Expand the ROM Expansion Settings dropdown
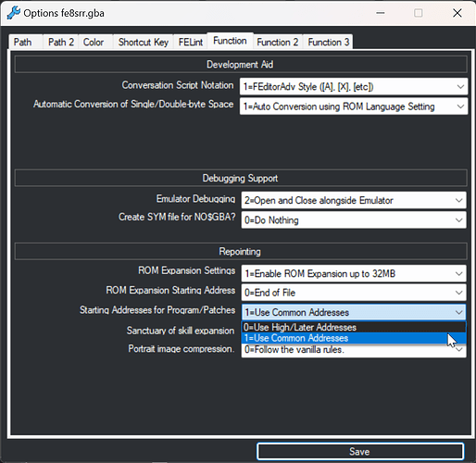Screen dimensions: 476x463 coord(354,273)
